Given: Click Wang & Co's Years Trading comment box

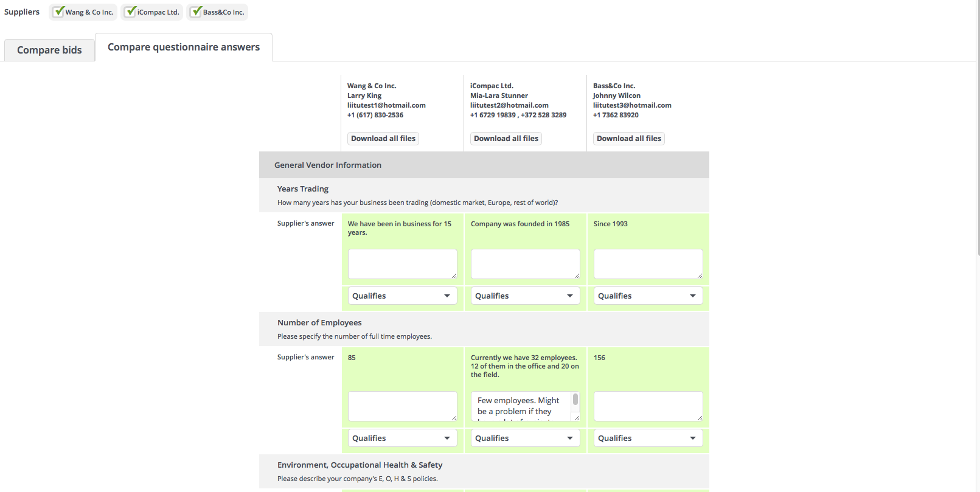Looking at the screenshot, I should click(402, 263).
